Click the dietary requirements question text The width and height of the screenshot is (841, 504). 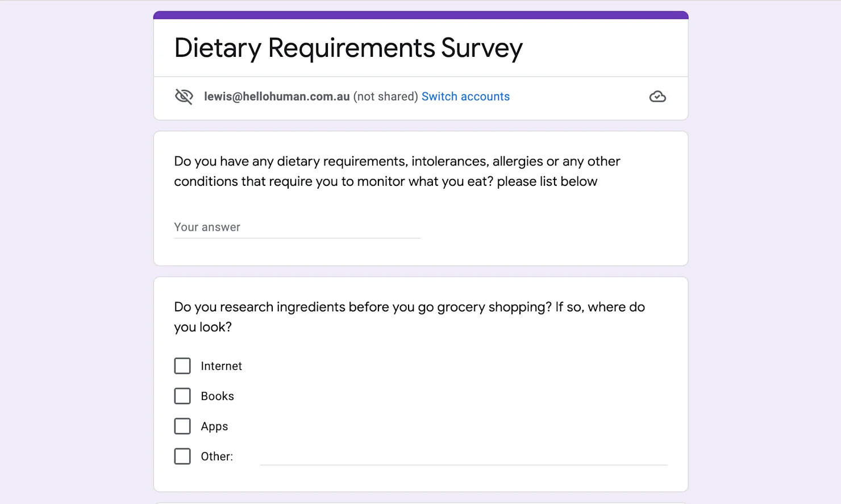click(x=397, y=171)
